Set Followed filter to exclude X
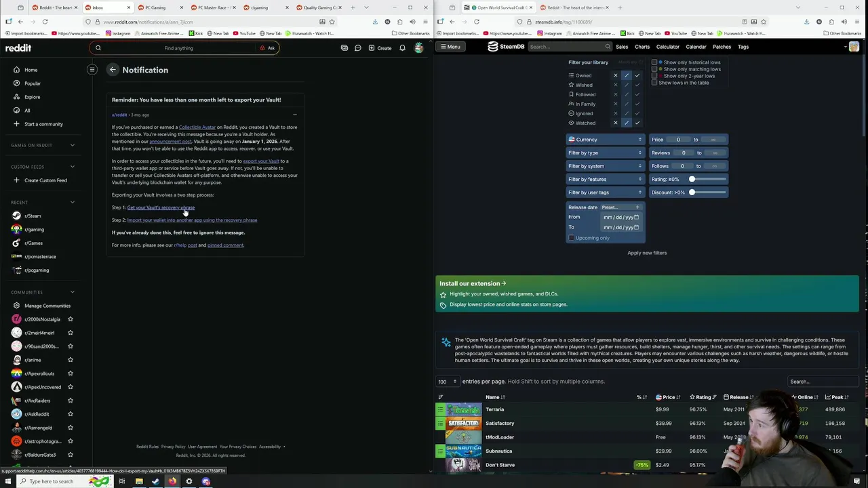 pyautogui.click(x=616, y=94)
